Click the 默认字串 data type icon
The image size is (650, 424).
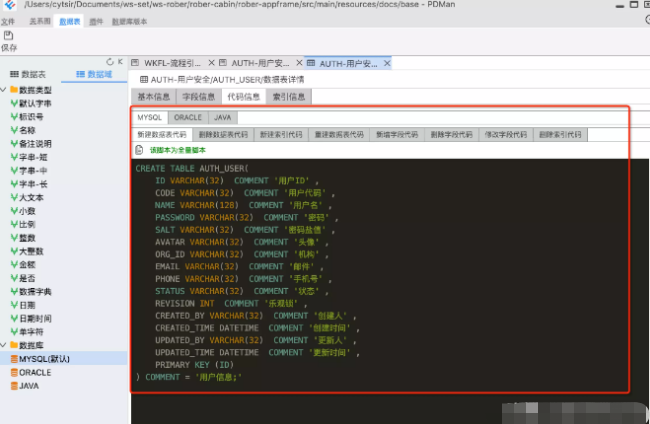[13, 103]
